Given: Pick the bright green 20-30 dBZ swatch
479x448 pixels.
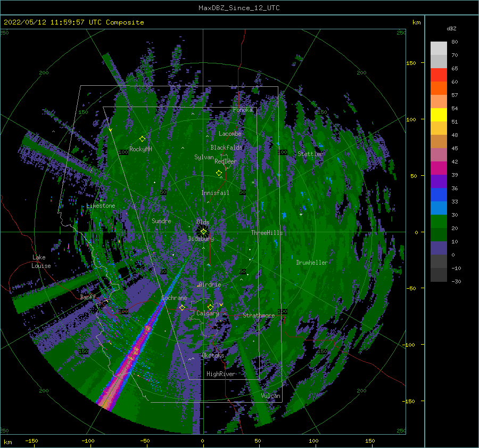Looking at the screenshot, I should coord(439,222).
